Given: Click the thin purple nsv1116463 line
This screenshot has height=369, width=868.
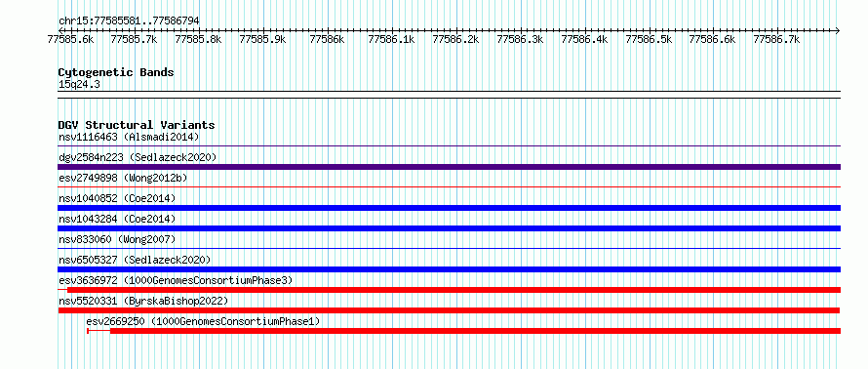Looking at the screenshot, I should (x=449, y=146).
